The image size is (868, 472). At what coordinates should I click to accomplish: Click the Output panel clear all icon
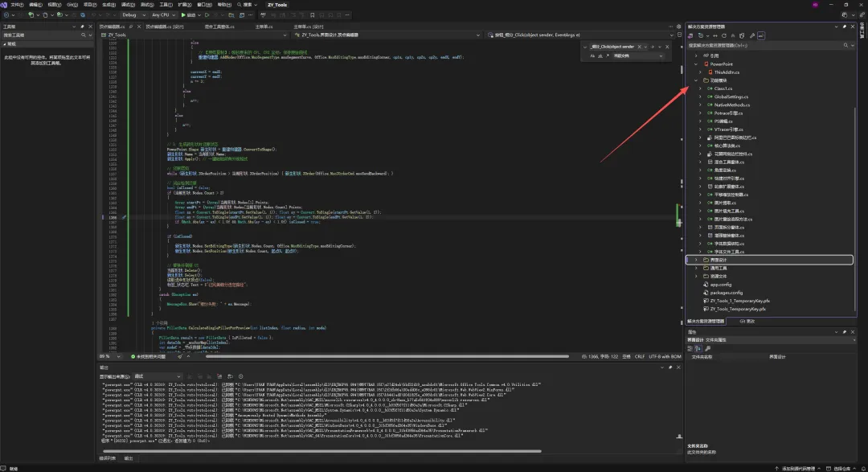(x=219, y=376)
